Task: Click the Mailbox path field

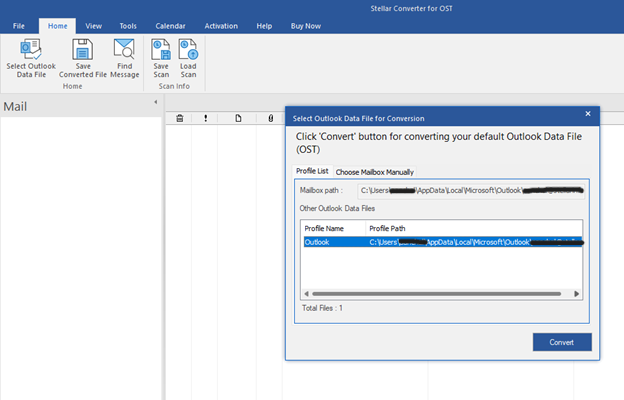Action: click(472, 189)
